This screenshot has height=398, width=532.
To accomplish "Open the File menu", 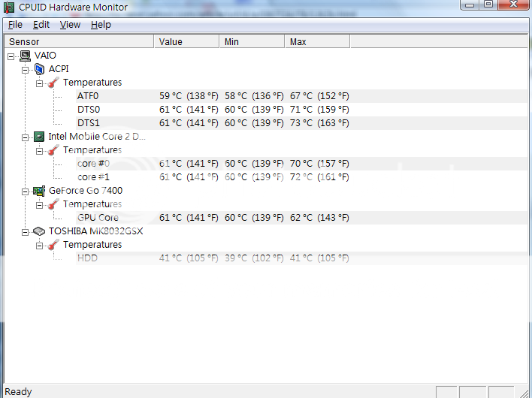I will 15,25.
